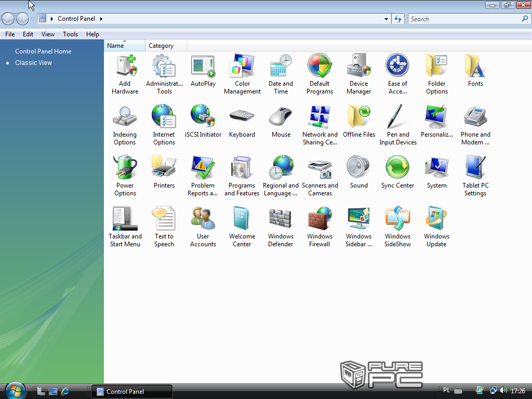532x399 pixels.
Task: Open User Accounts
Action: [203, 228]
